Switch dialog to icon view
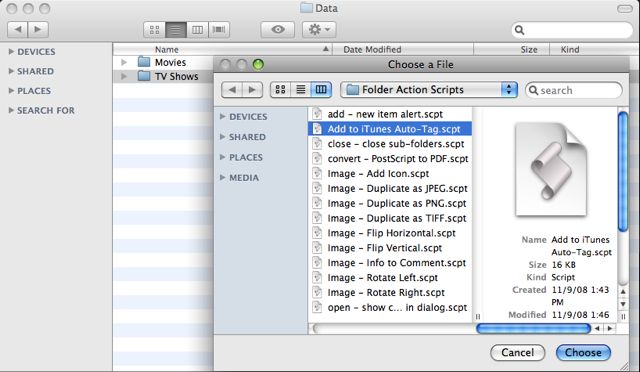 coord(280,90)
